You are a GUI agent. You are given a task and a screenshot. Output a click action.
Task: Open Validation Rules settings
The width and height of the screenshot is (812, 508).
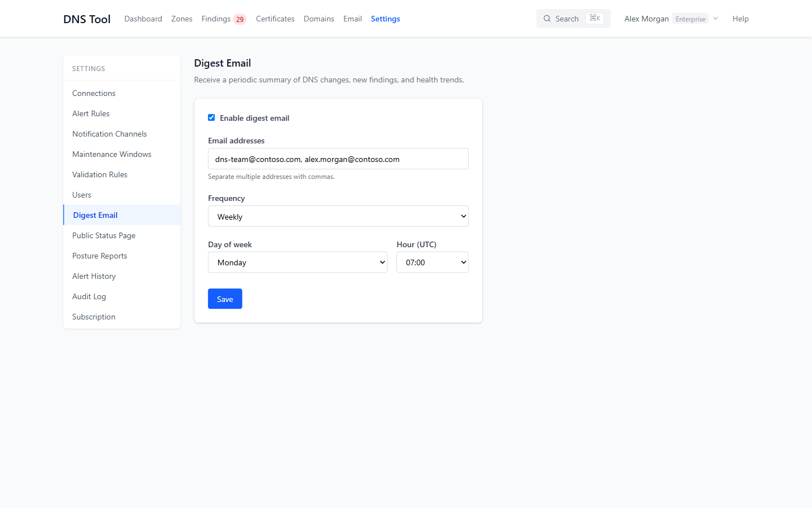[x=122, y=174]
